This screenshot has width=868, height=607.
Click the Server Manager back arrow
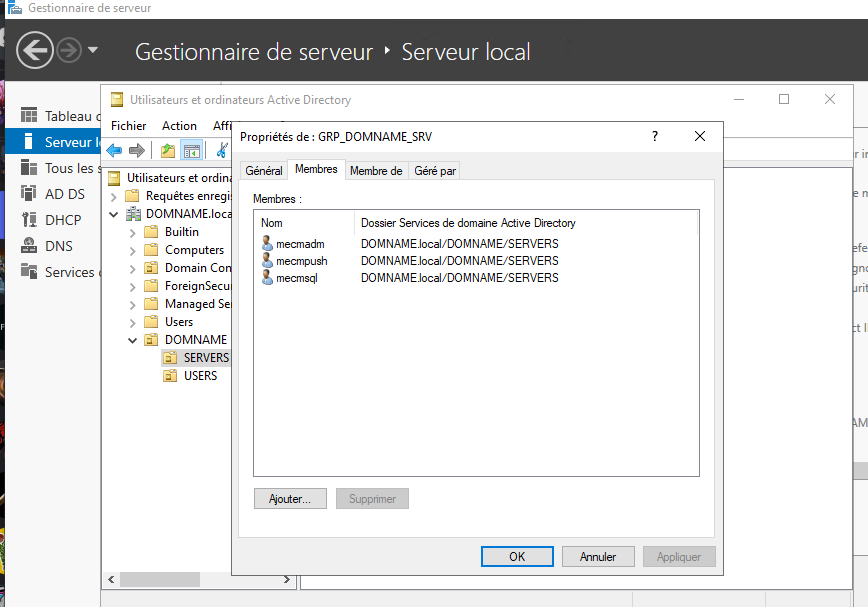(34, 50)
